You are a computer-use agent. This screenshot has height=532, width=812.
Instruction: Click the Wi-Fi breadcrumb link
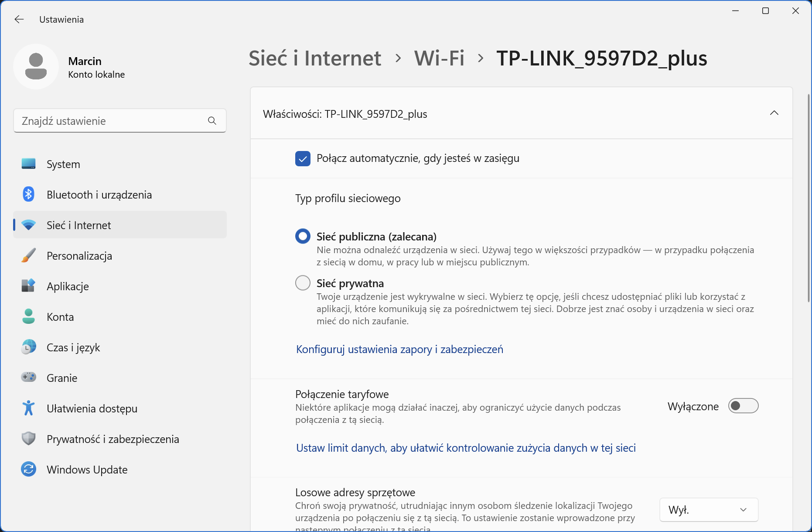pyautogui.click(x=439, y=58)
